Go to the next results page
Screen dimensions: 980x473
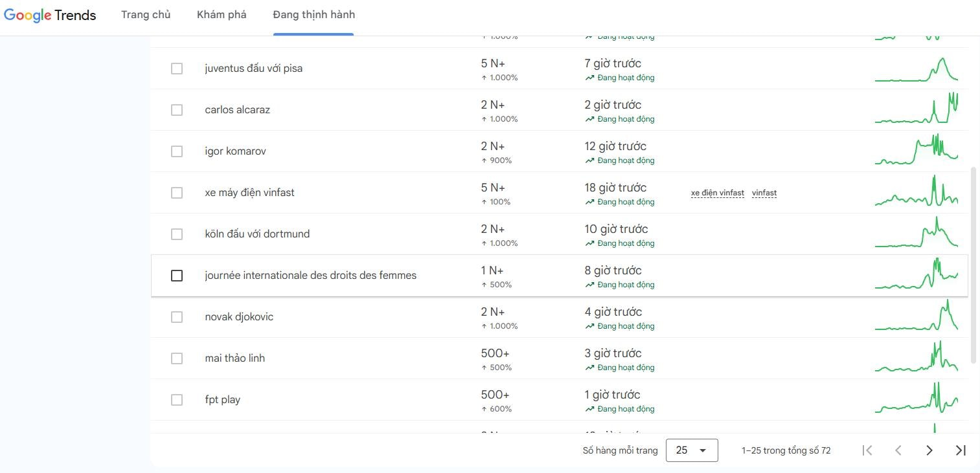click(x=929, y=450)
